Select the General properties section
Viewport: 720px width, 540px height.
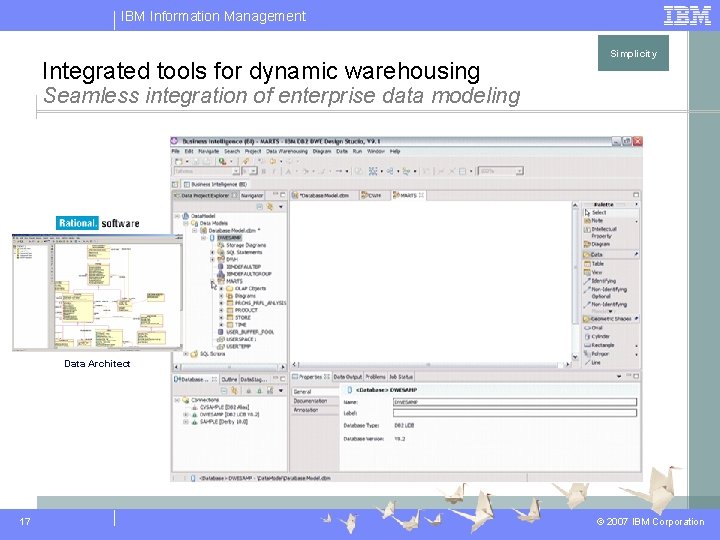315,392
